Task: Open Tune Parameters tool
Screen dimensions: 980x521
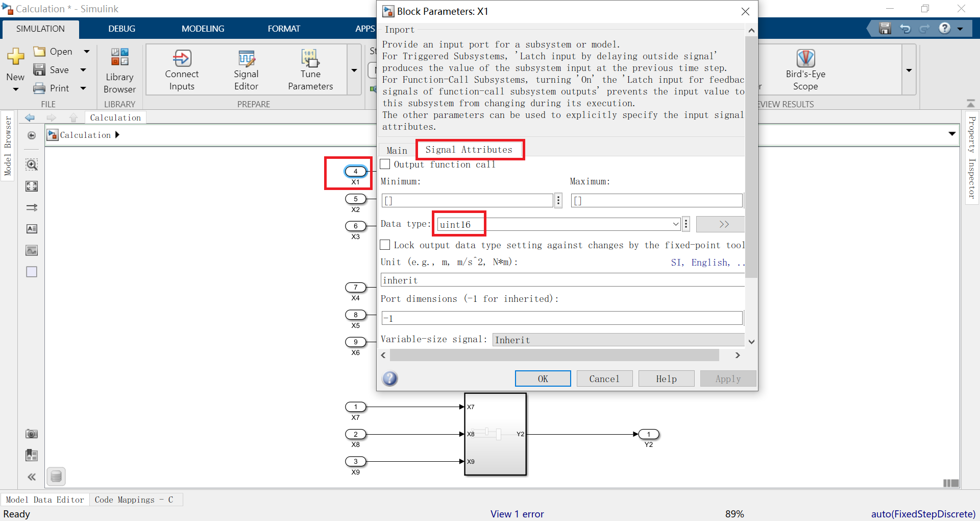Action: [x=310, y=71]
